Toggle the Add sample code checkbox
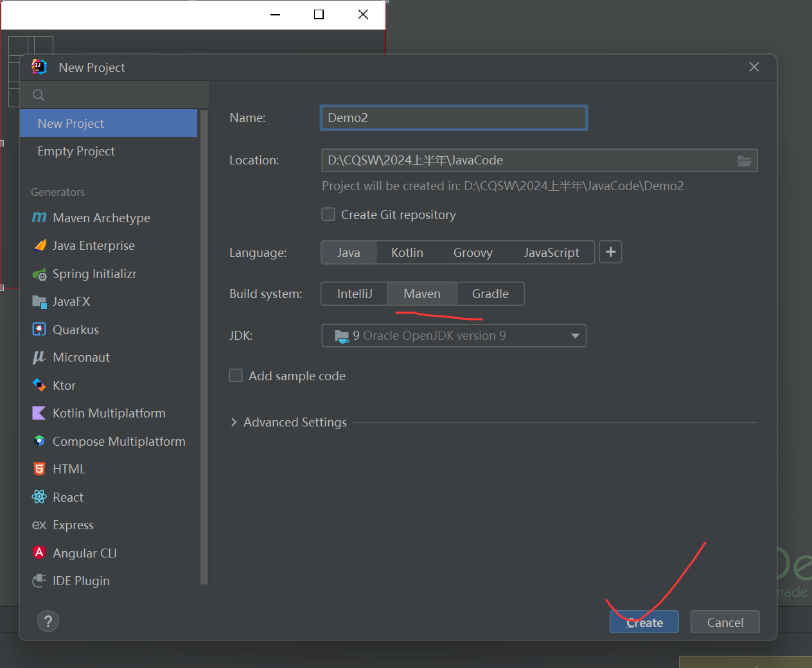Screen dimensions: 812x668 pyautogui.click(x=236, y=376)
